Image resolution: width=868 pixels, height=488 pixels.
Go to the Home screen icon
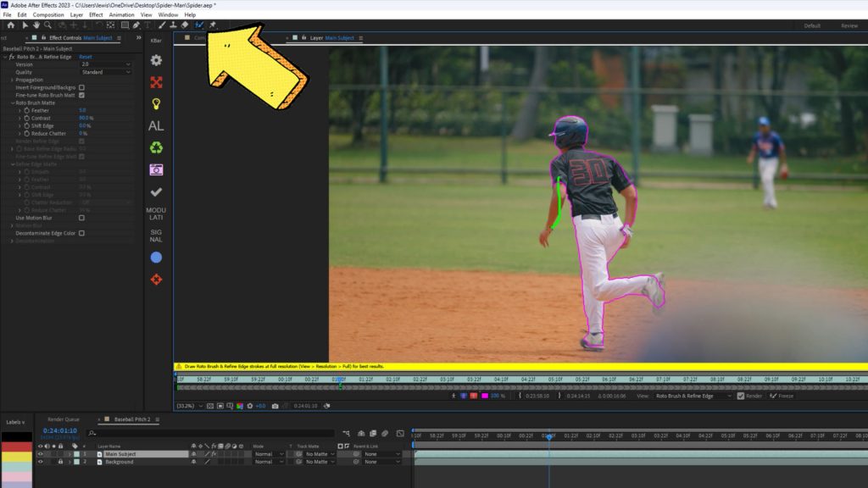[x=10, y=25]
